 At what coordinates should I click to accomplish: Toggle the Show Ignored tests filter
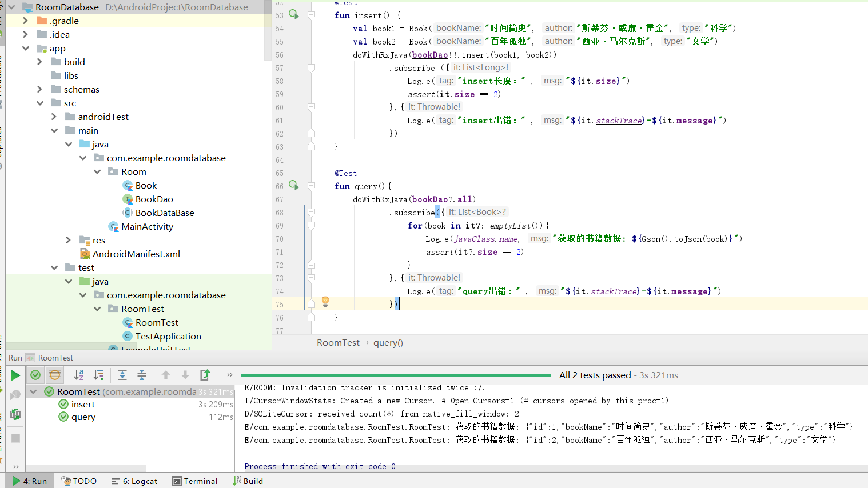(x=55, y=375)
